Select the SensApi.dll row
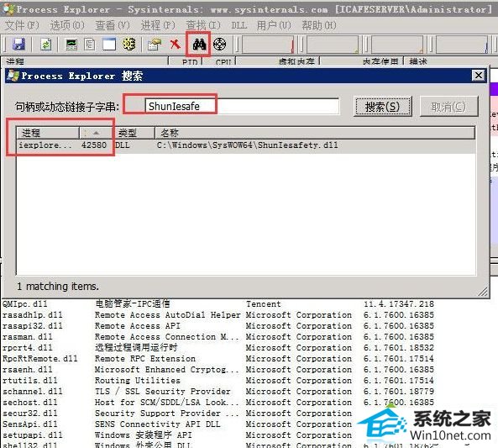 coord(218,424)
